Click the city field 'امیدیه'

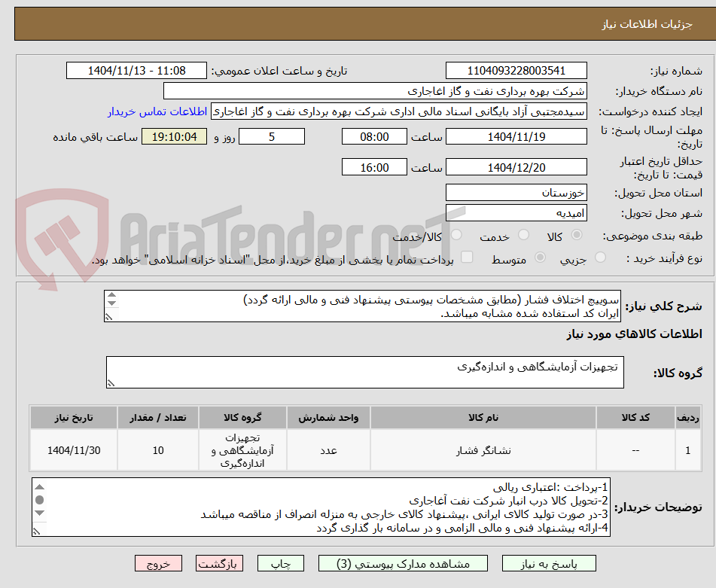pyautogui.click(x=516, y=213)
